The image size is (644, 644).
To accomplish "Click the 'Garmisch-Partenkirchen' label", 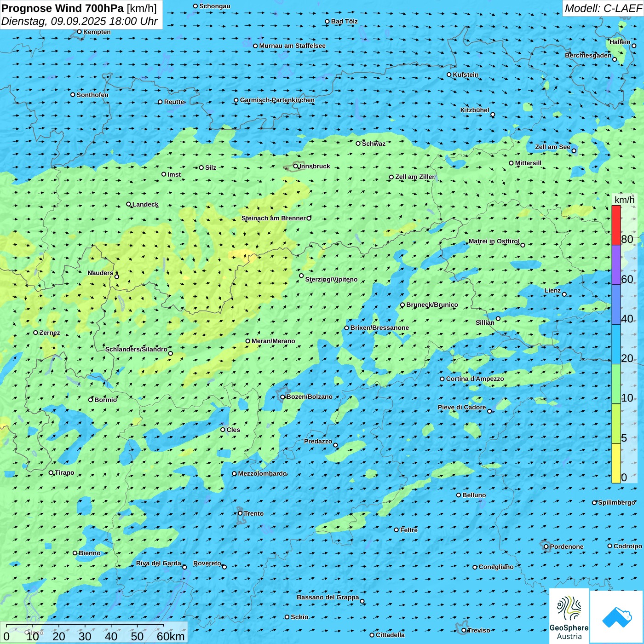I will coord(277,100).
